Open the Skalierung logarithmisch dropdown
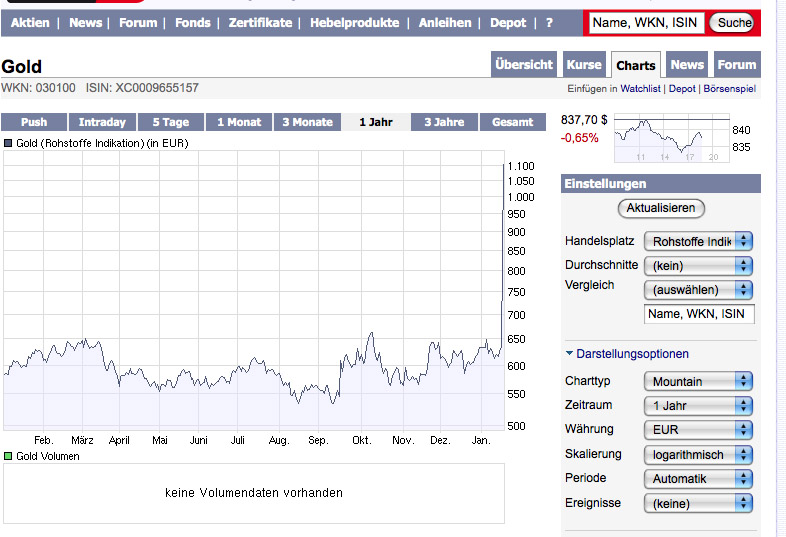 pos(698,454)
